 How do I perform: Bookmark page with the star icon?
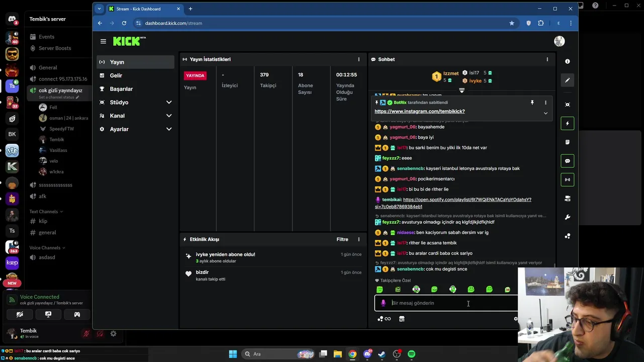coord(512,23)
